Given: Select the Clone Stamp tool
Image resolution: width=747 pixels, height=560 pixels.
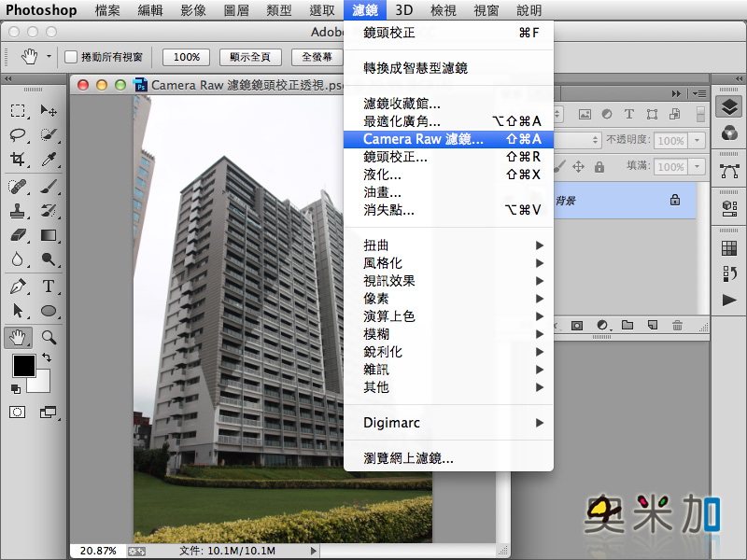Looking at the screenshot, I should point(18,211).
